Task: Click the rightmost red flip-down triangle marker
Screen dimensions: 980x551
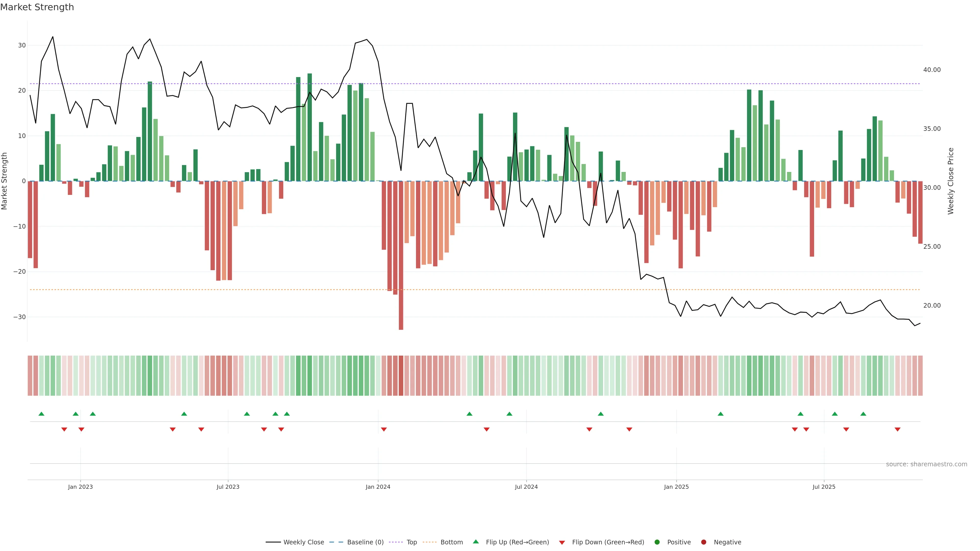Action: [x=898, y=429]
